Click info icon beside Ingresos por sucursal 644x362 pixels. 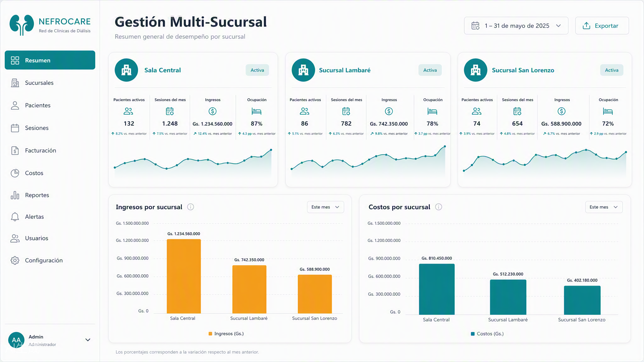[191, 207]
